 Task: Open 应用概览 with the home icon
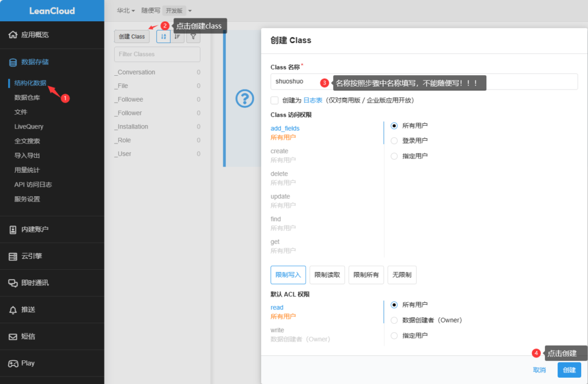point(13,35)
